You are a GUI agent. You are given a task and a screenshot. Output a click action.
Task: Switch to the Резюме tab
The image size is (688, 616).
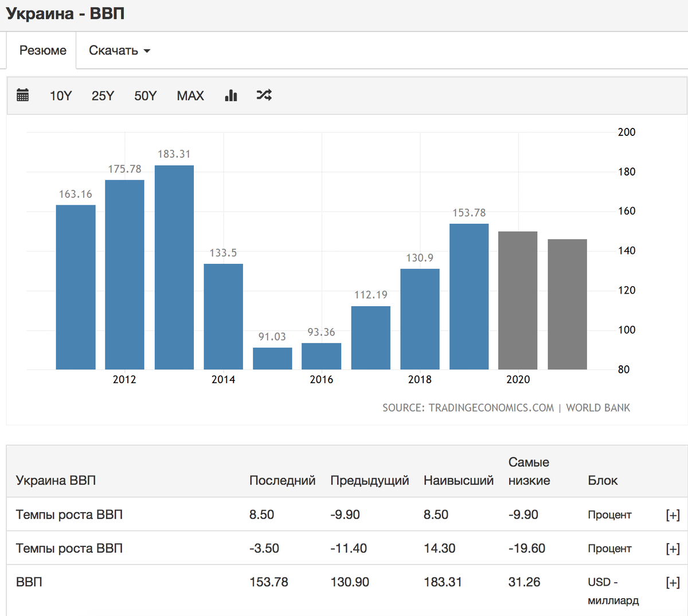click(x=43, y=50)
